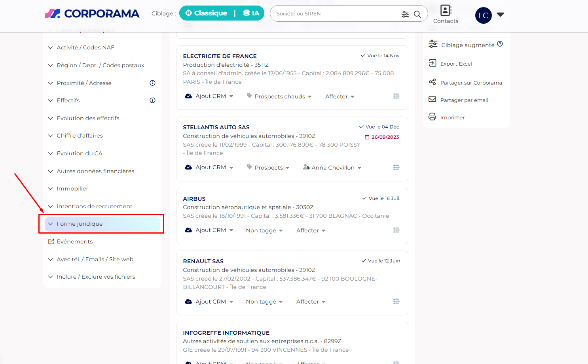Click Partager par email envelope icon
The height and width of the screenshot is (364, 588).
coord(432,100)
